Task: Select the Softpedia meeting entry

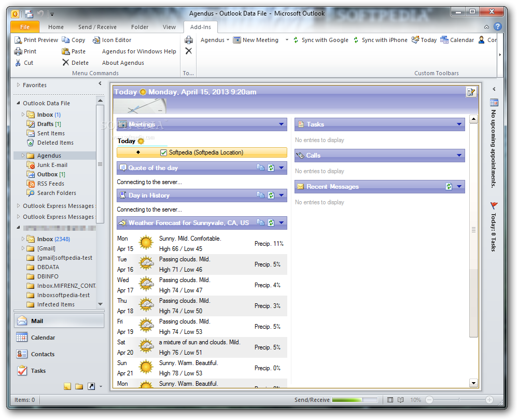Action: pos(202,152)
